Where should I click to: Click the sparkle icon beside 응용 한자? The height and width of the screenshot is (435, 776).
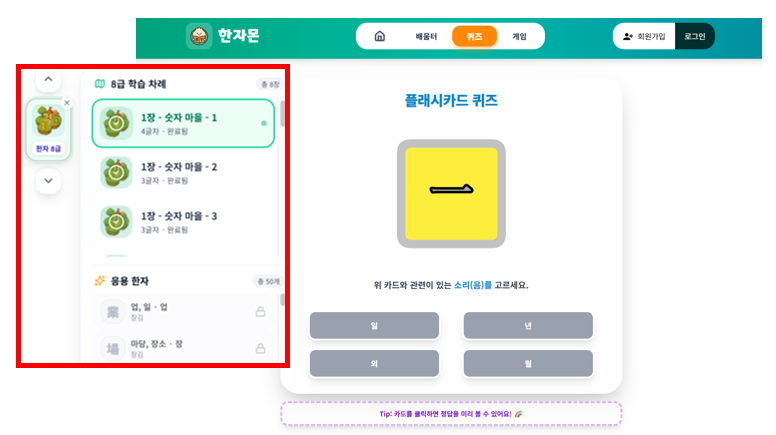pos(99,281)
